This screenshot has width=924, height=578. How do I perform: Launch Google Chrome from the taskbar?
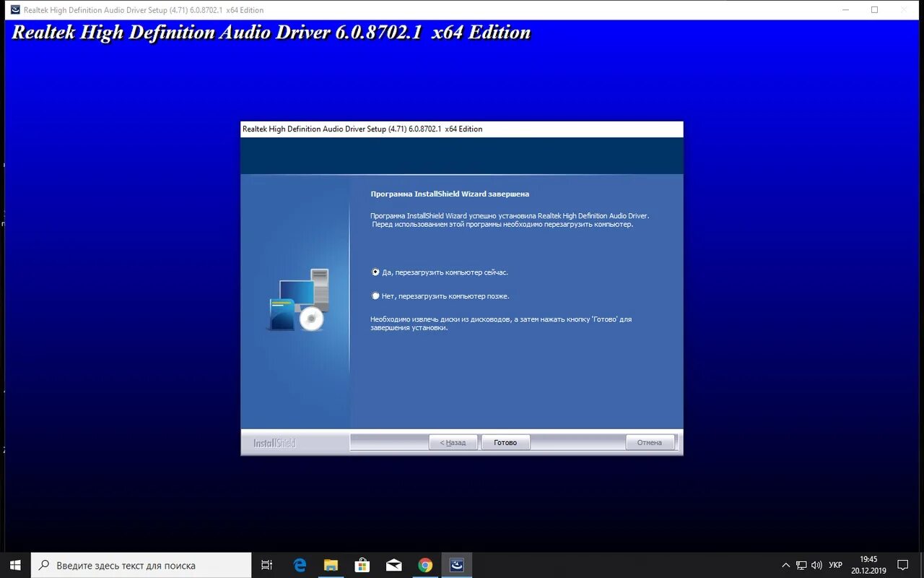pos(425,565)
